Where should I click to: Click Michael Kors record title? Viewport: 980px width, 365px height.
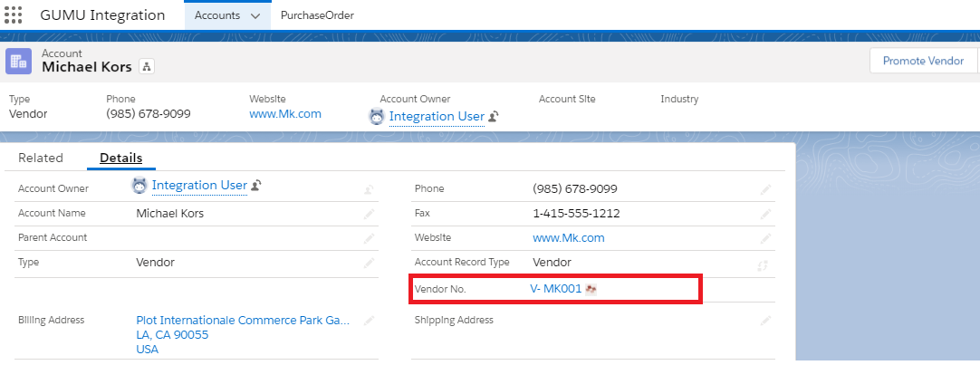(x=87, y=67)
